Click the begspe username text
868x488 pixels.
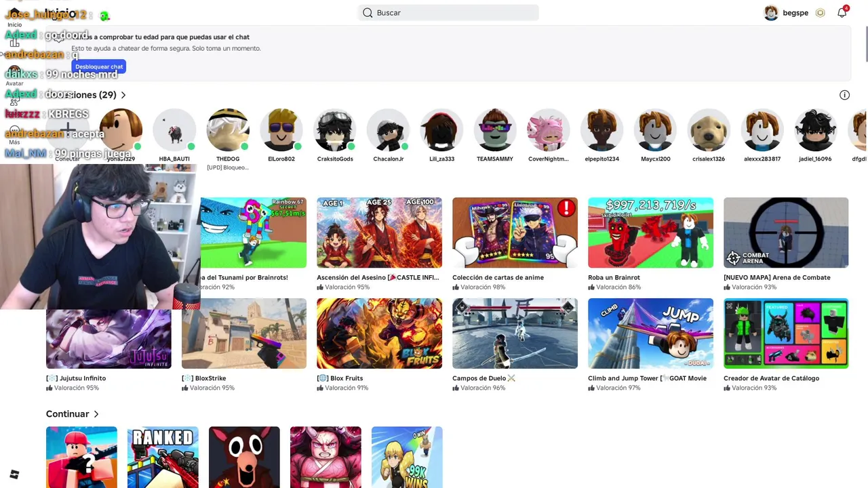click(795, 13)
